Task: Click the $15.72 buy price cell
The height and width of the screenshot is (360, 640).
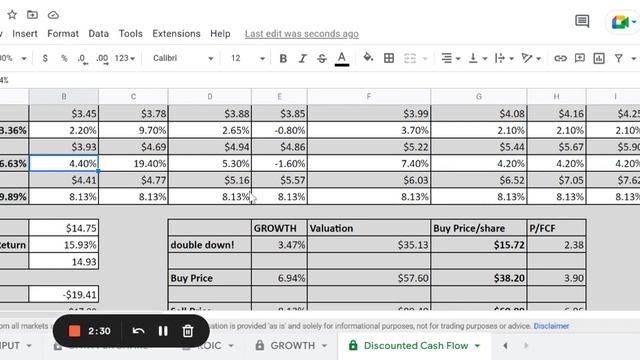Action: click(479, 245)
